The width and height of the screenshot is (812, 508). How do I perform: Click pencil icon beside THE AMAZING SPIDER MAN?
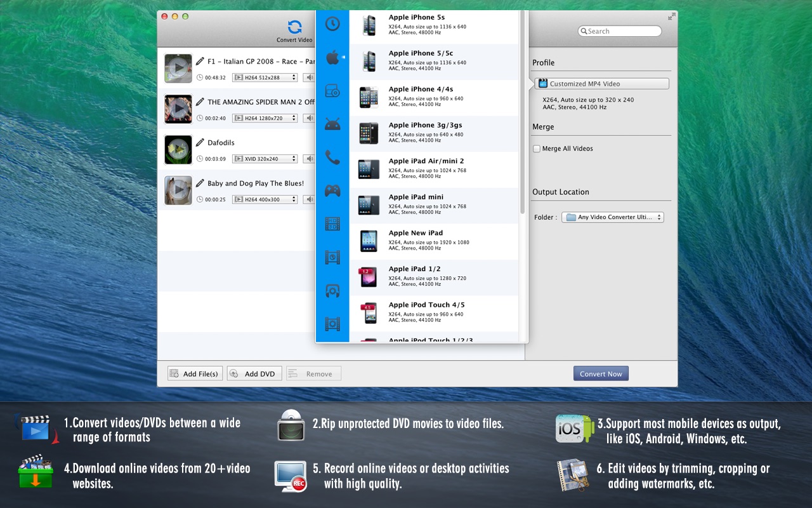(200, 102)
